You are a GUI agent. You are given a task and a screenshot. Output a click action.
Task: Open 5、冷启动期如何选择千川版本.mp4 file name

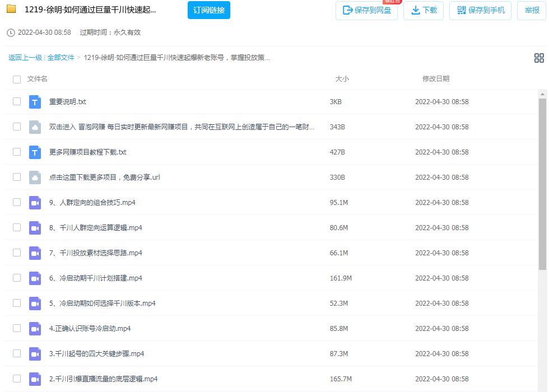pos(102,304)
